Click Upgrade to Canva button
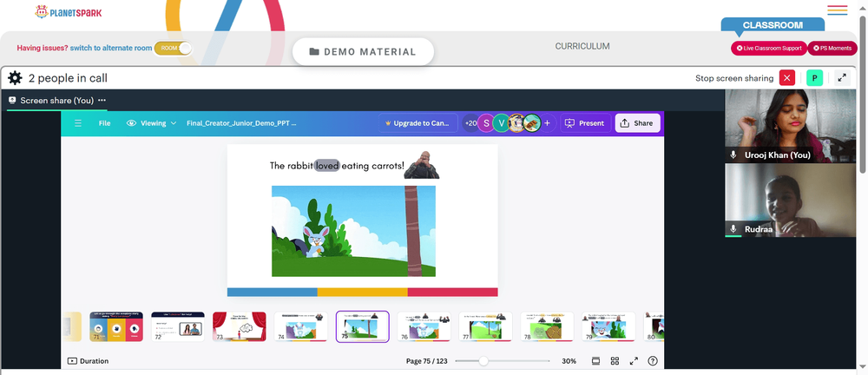 coord(418,123)
